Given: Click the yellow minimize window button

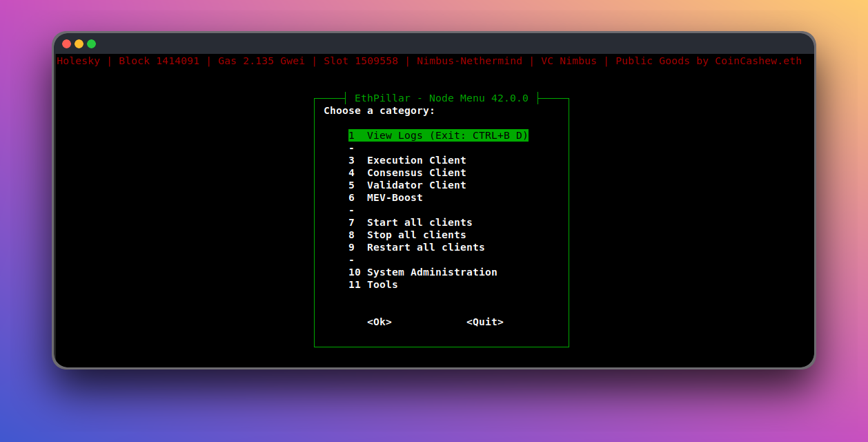Looking at the screenshot, I should click(79, 44).
